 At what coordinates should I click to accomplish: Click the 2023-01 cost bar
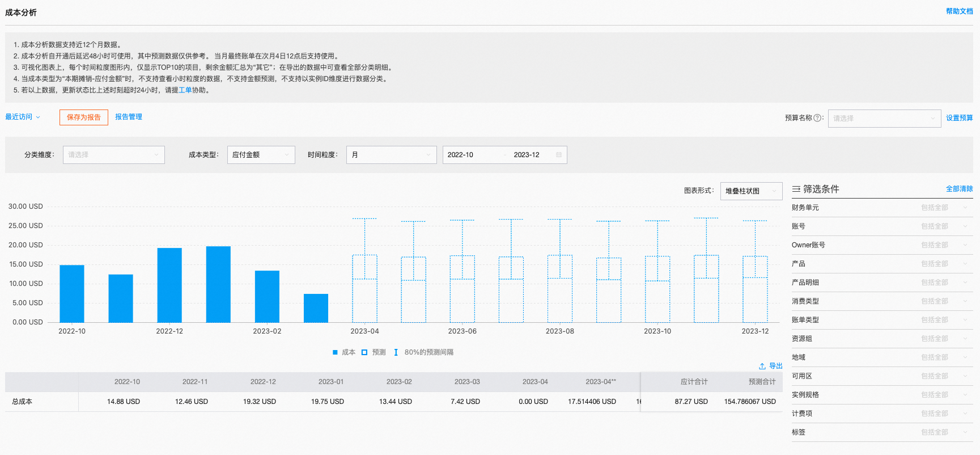click(218, 284)
